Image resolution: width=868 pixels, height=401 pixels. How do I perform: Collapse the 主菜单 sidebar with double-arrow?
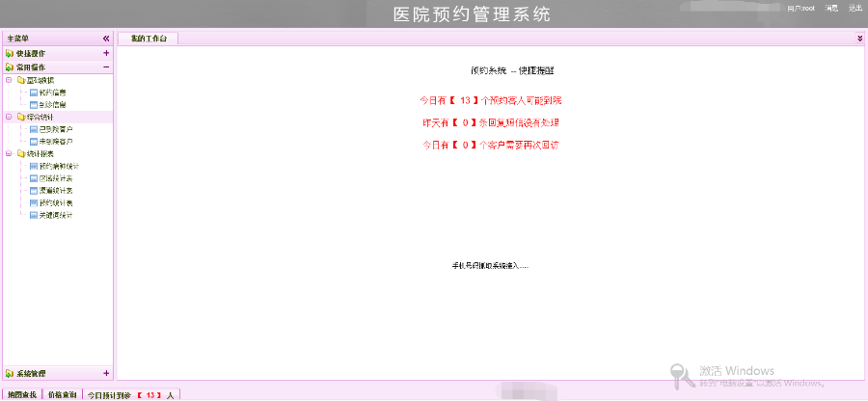[x=106, y=39]
